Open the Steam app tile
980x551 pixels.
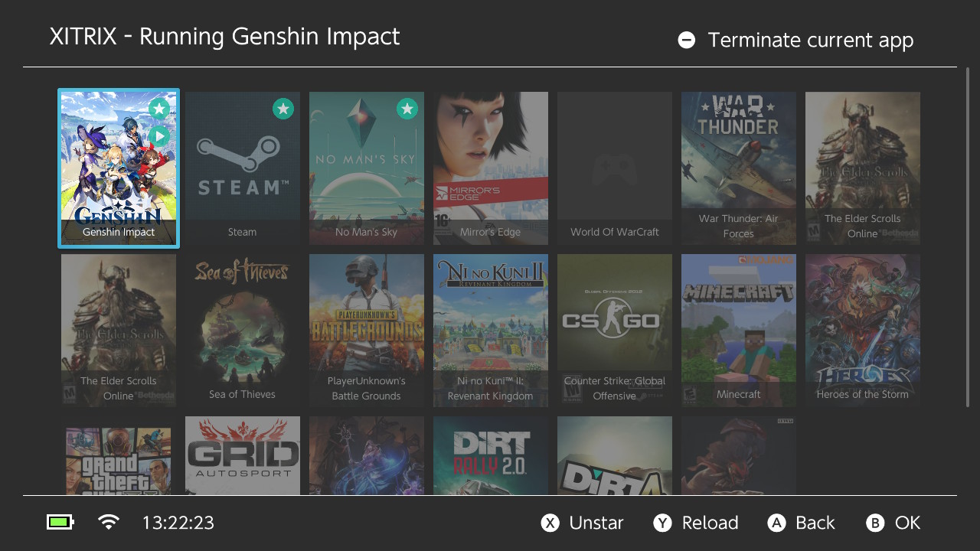[x=243, y=168]
